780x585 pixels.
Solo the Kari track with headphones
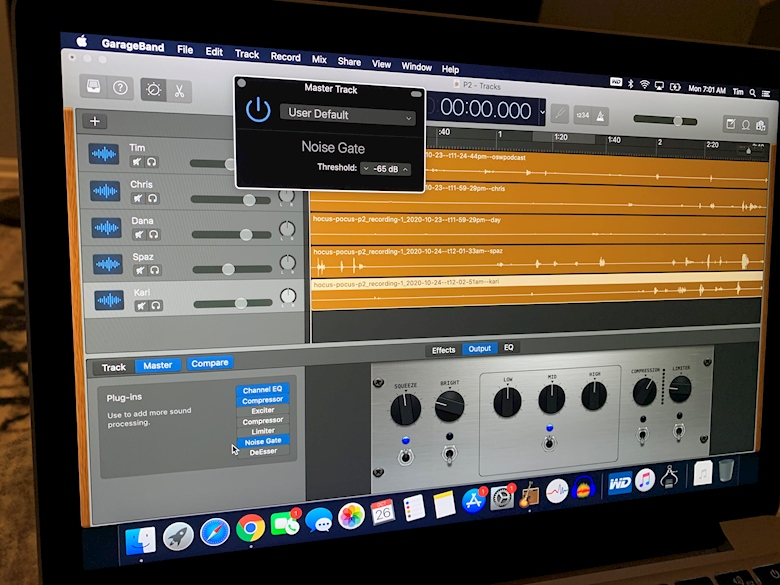tap(156, 305)
